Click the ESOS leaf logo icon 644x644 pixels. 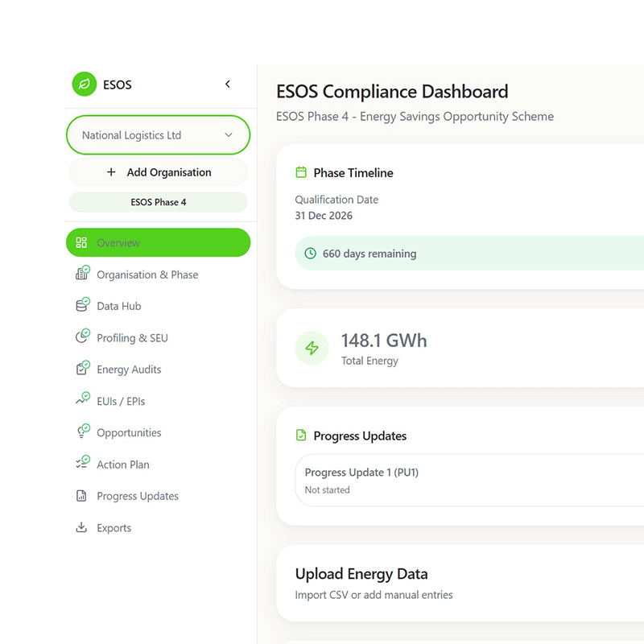tap(84, 85)
